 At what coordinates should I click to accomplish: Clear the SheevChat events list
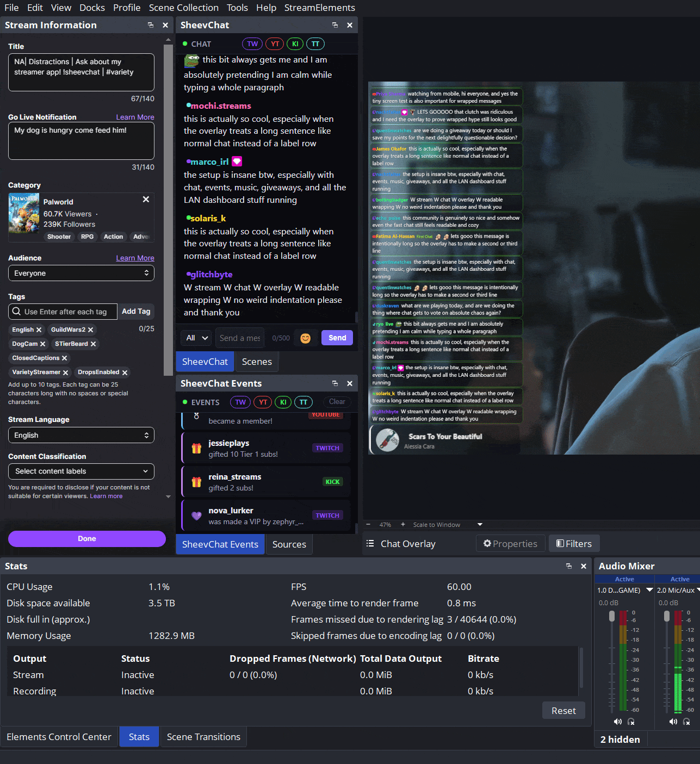pos(337,402)
